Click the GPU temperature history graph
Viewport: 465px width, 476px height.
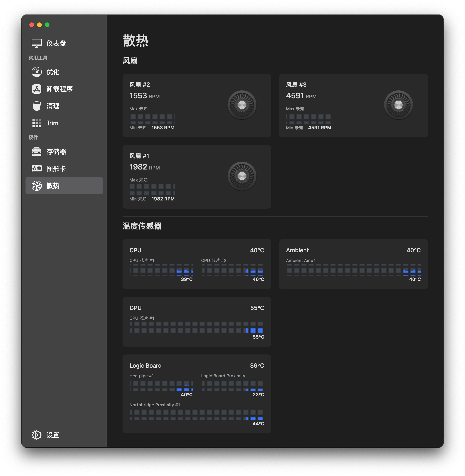197,328
